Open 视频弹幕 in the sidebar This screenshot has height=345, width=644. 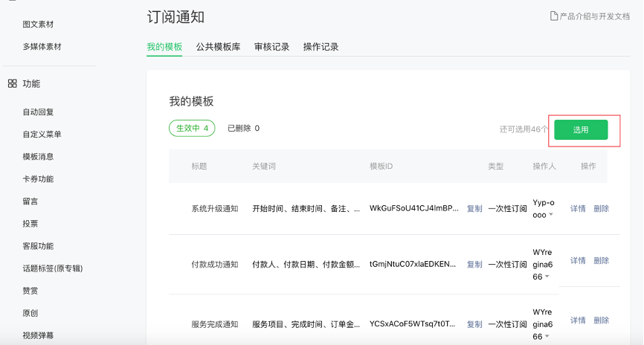[38, 335]
